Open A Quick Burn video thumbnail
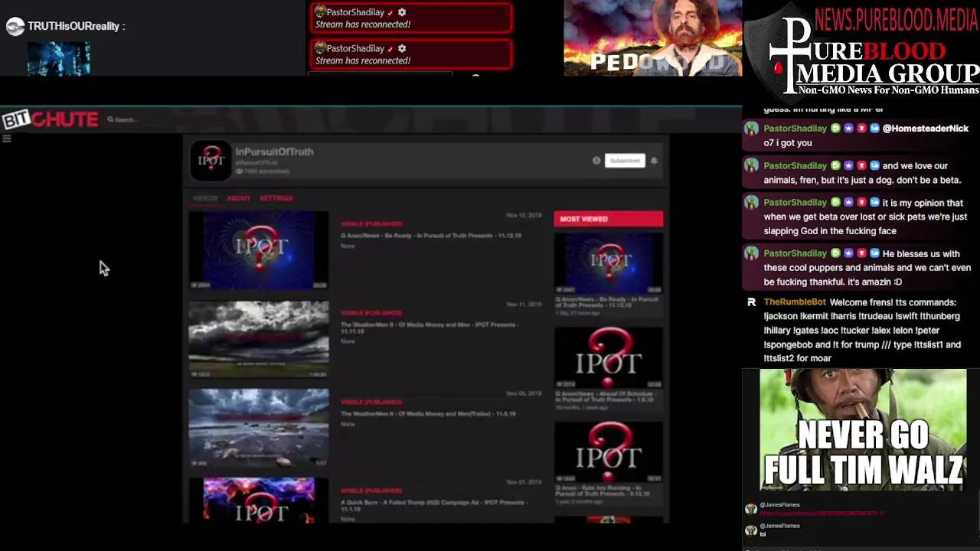 click(259, 500)
